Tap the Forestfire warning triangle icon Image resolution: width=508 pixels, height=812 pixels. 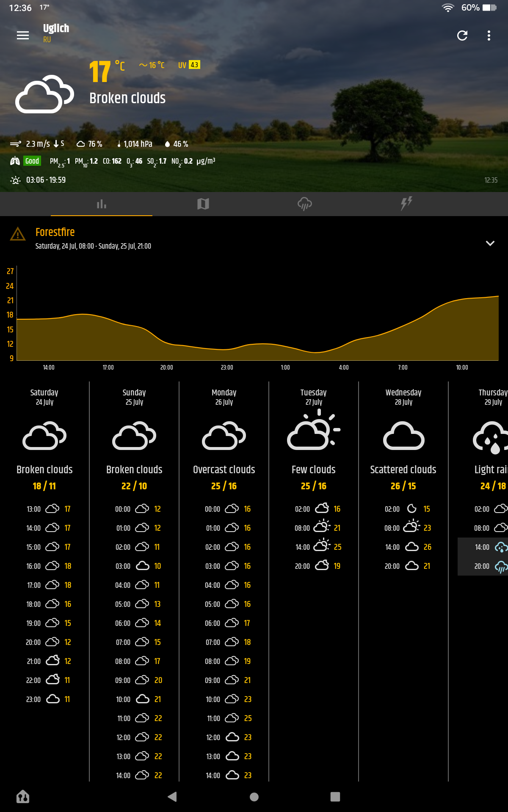click(18, 234)
